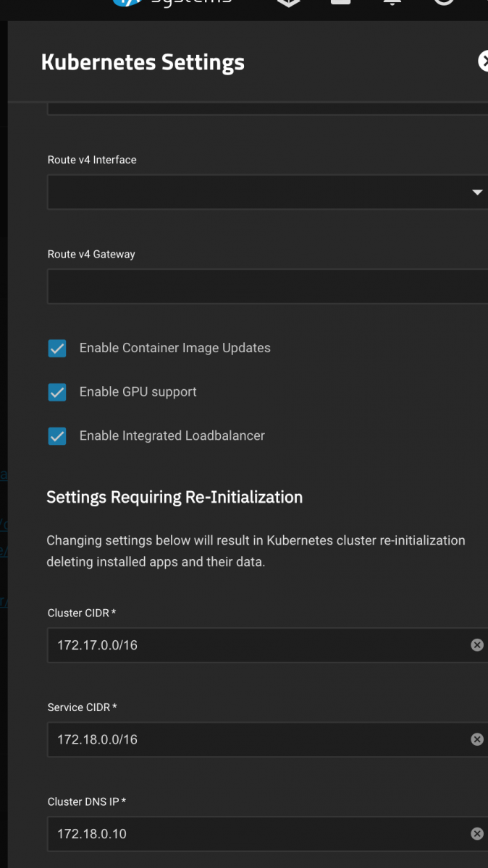Clear the Cluster CIDR value with its X icon

click(x=477, y=645)
